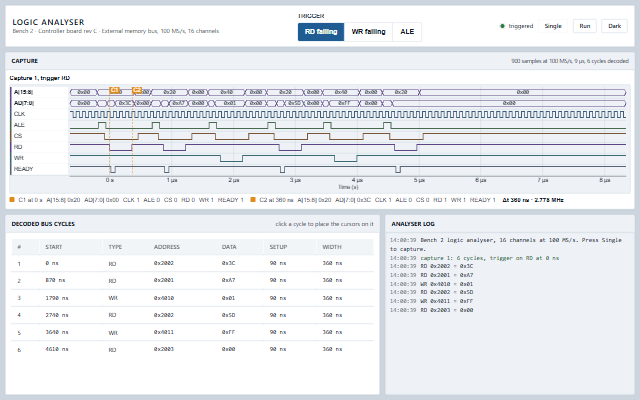Select the RD falling trigger option
640x400 pixels.
coord(321,32)
